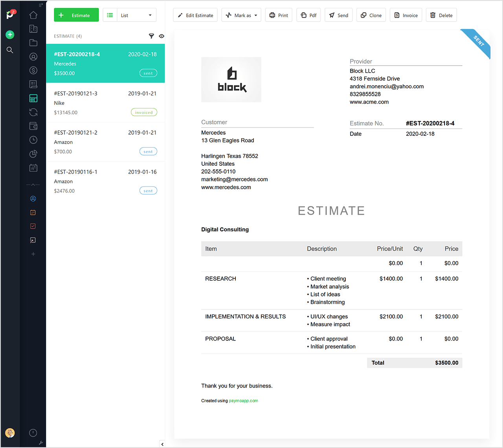The image size is (503, 448).
Task: Open the Reports pie chart icon
Action: 33,154
